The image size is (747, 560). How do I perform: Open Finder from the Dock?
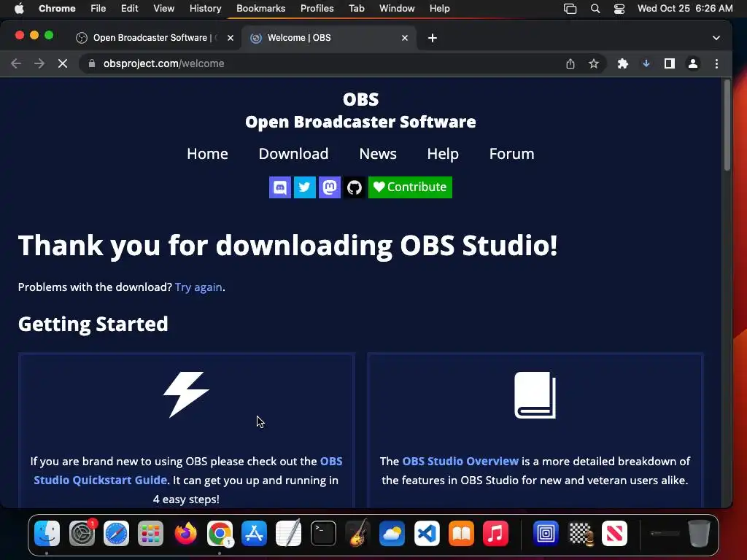click(x=47, y=533)
